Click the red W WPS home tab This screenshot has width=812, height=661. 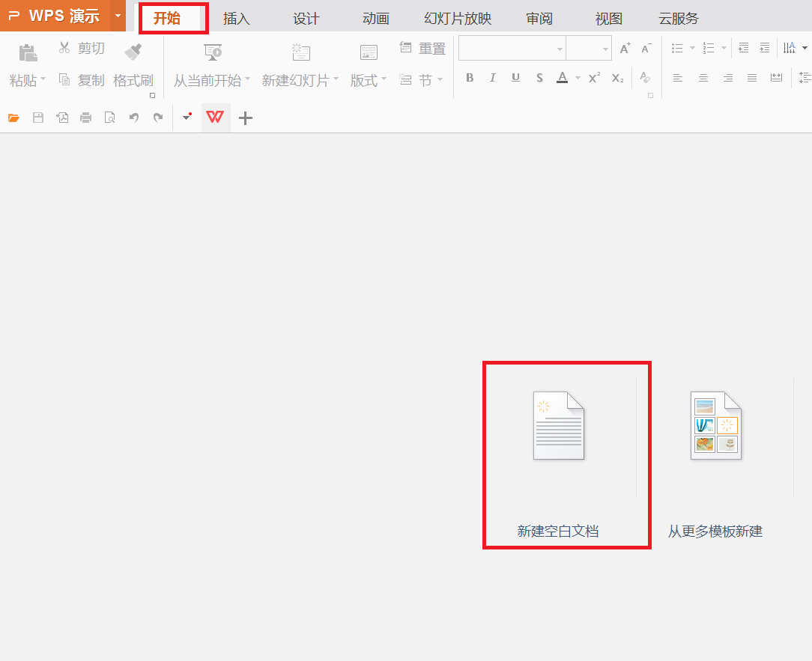point(215,117)
